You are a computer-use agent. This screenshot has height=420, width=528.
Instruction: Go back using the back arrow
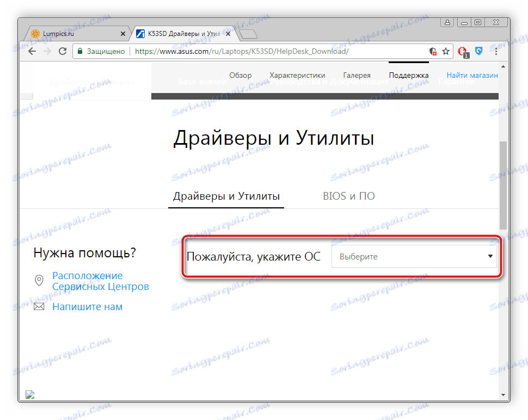32,51
